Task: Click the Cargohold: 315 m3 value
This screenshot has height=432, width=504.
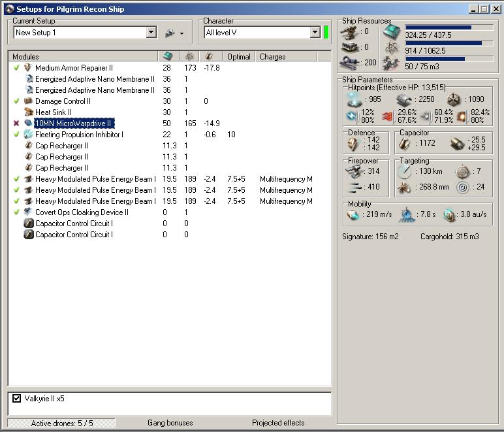Action: [x=450, y=237]
